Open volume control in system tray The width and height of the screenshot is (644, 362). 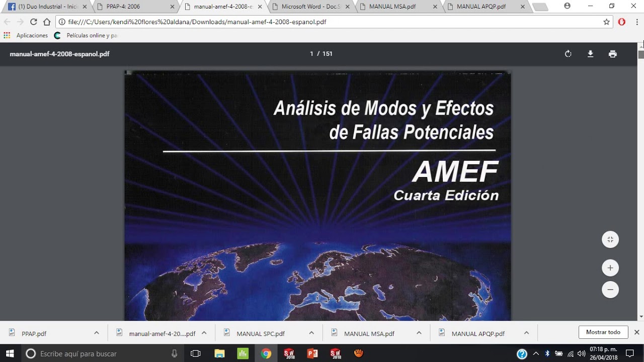pos(582,353)
